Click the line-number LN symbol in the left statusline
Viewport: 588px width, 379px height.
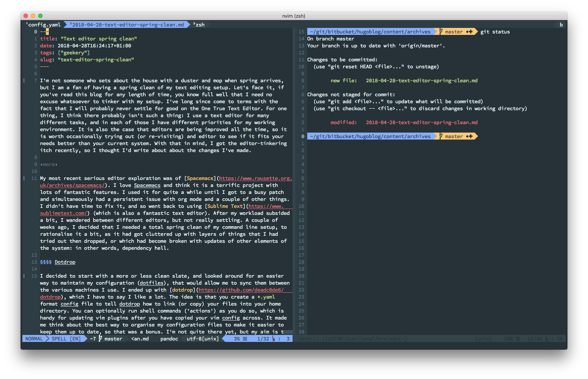click(273, 339)
